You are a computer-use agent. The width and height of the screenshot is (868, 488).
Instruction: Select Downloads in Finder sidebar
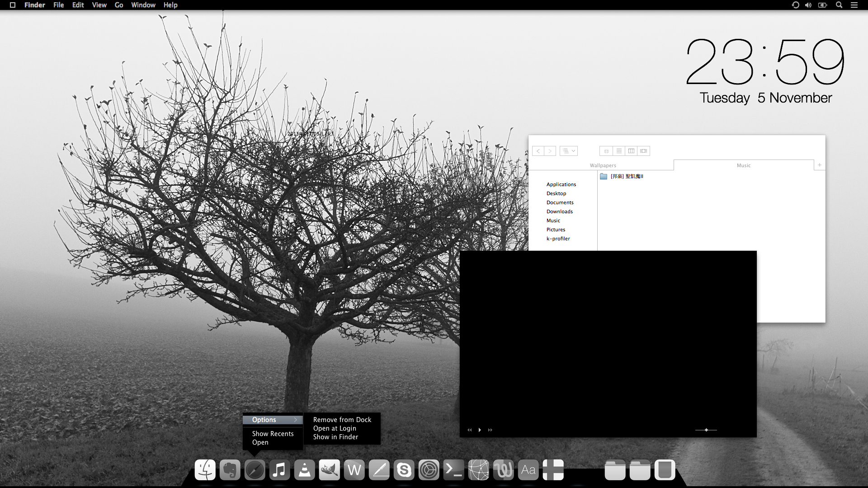559,211
